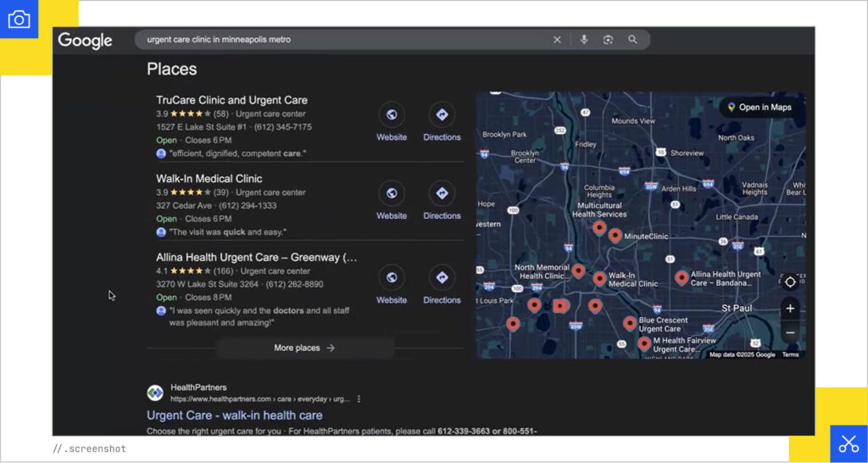Open HealthPartners result options menu
The image size is (868, 463).
tap(359, 399)
